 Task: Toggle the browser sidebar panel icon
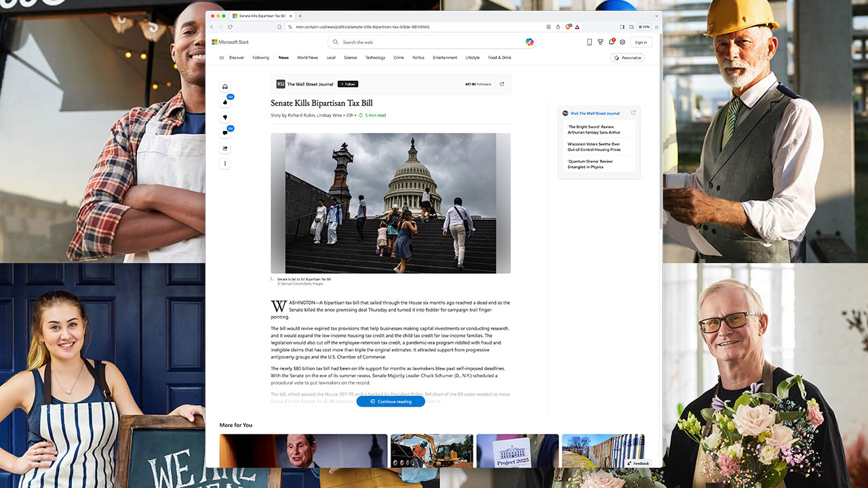pos(622,26)
